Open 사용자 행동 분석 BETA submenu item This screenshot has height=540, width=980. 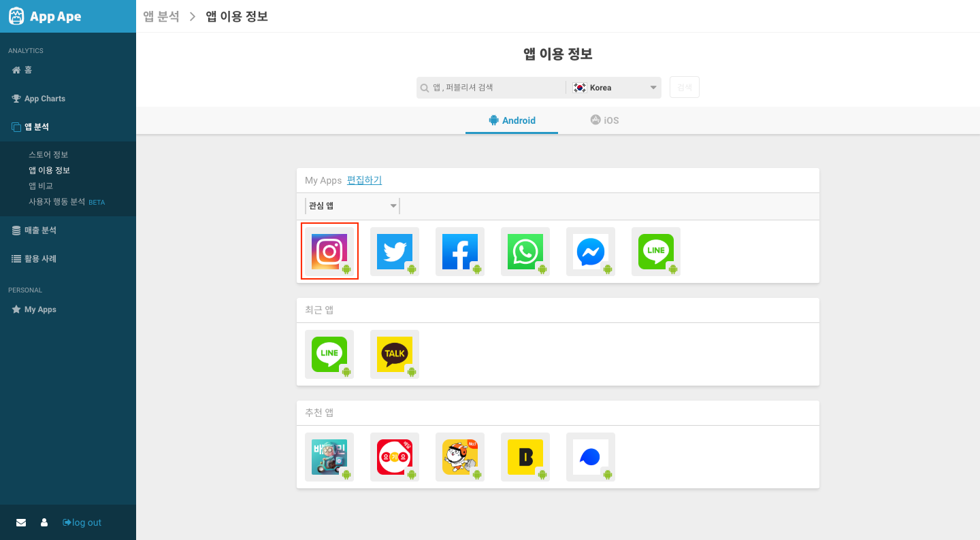67,202
